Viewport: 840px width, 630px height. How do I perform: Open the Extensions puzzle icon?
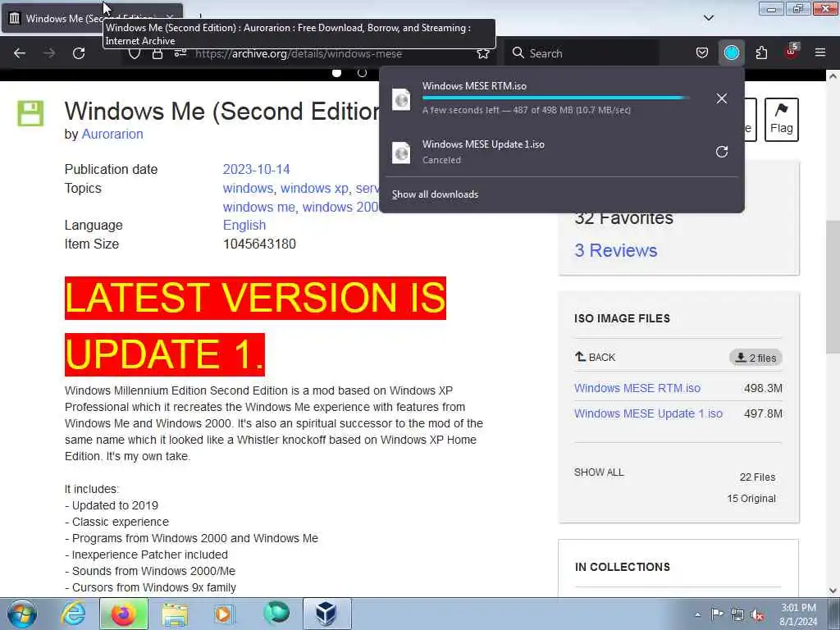pos(761,53)
